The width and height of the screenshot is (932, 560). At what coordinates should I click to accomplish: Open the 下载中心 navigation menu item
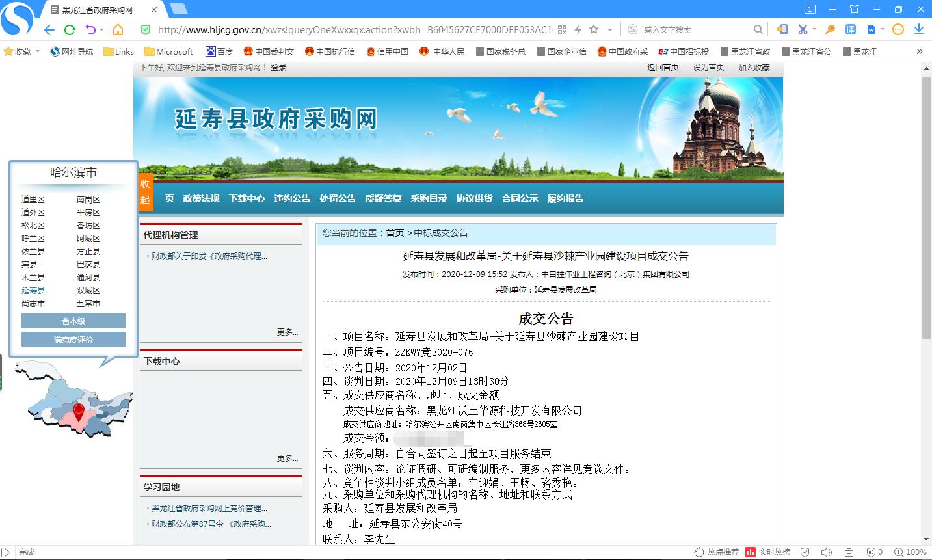click(246, 198)
